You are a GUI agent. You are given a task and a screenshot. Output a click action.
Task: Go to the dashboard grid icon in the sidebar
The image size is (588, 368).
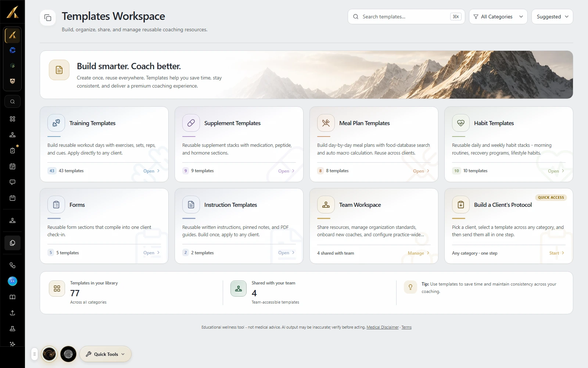coord(12,119)
